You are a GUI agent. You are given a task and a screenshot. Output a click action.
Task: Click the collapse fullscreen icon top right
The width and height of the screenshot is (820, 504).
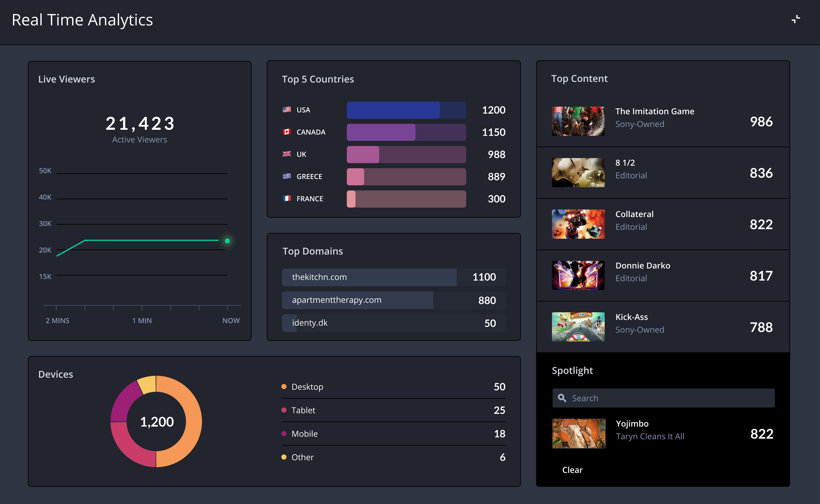coord(796,19)
